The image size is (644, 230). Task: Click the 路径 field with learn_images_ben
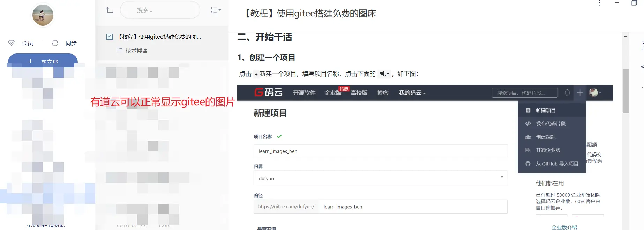(x=413, y=207)
